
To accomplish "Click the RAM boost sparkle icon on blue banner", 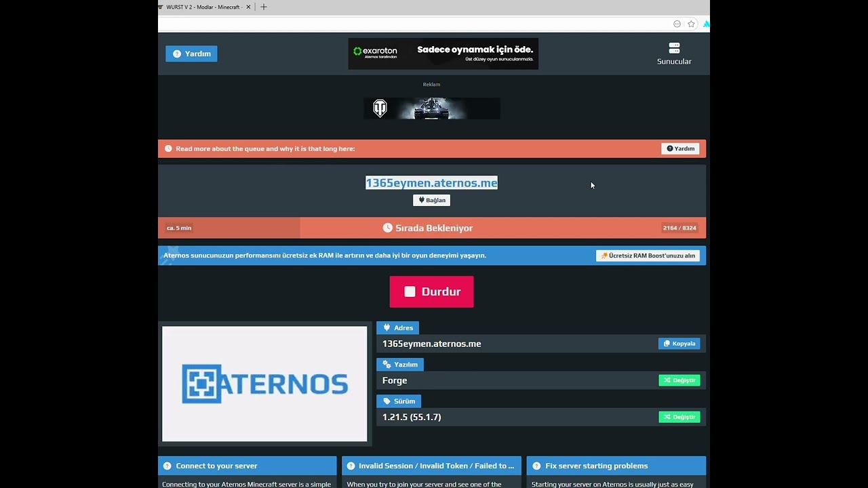I will click(170, 256).
